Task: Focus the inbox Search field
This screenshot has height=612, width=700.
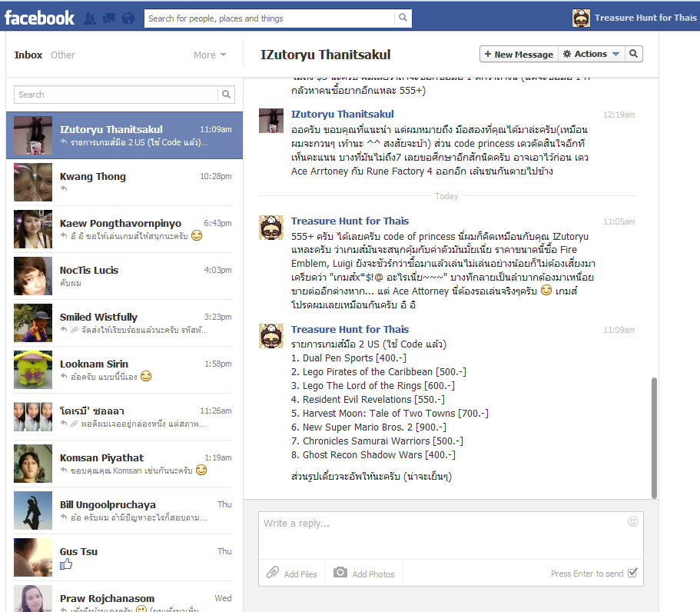Action: [116, 95]
